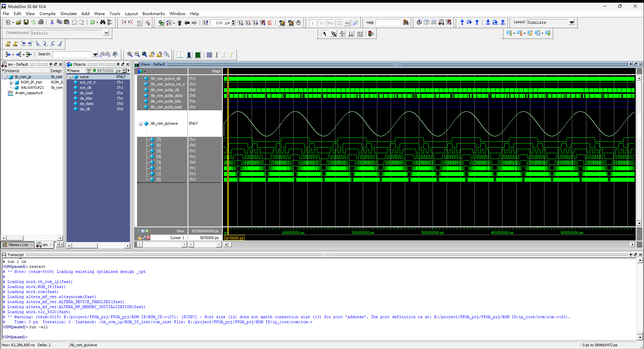Click the Insert Cursor icon
Screen dimensions: 644x349
point(8,44)
